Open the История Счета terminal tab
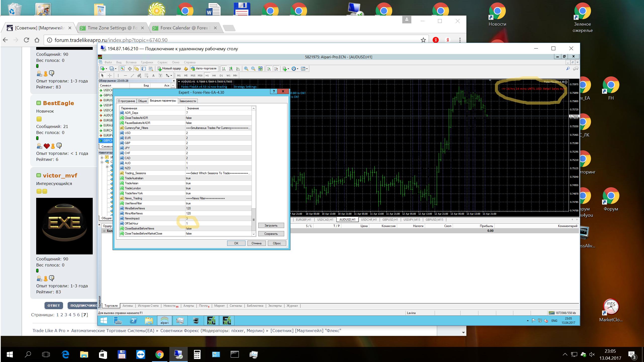 coord(148,306)
